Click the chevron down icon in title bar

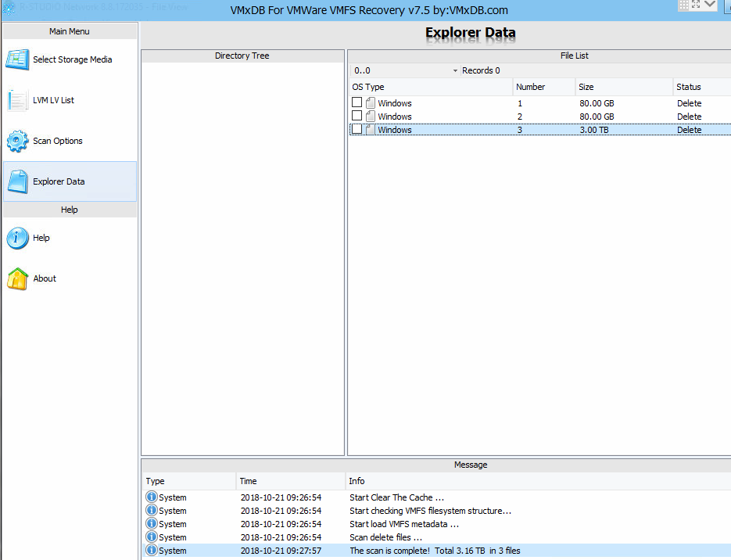pos(710,5)
